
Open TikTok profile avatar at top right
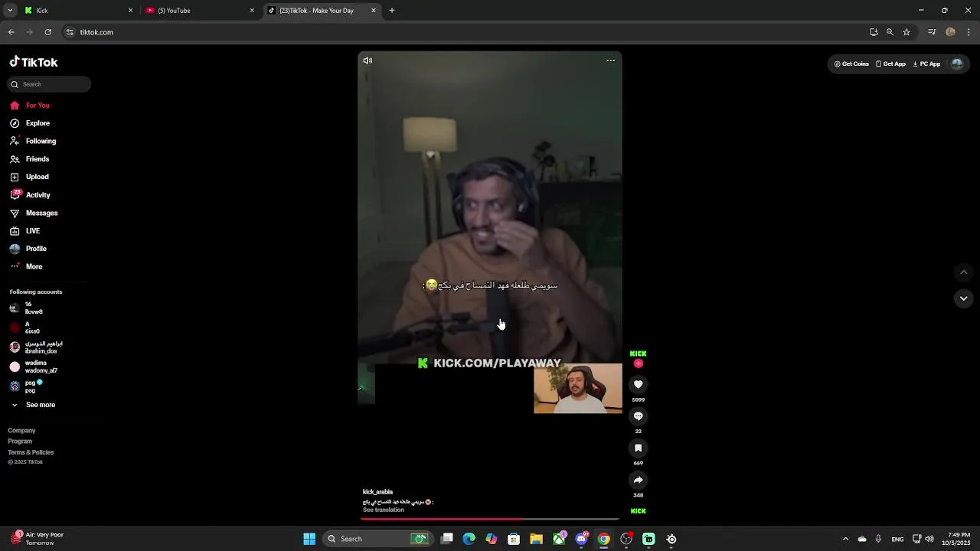point(957,64)
